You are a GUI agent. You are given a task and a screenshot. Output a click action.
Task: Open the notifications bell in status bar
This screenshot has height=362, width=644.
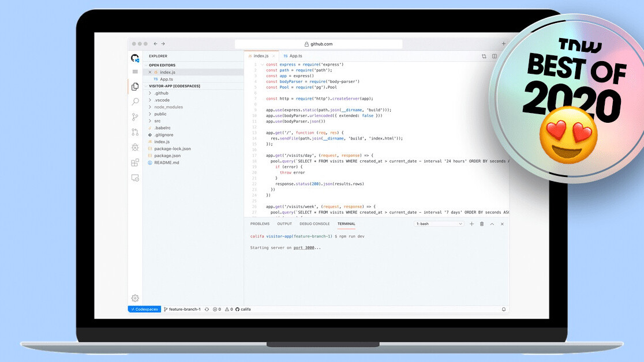pyautogui.click(x=504, y=310)
